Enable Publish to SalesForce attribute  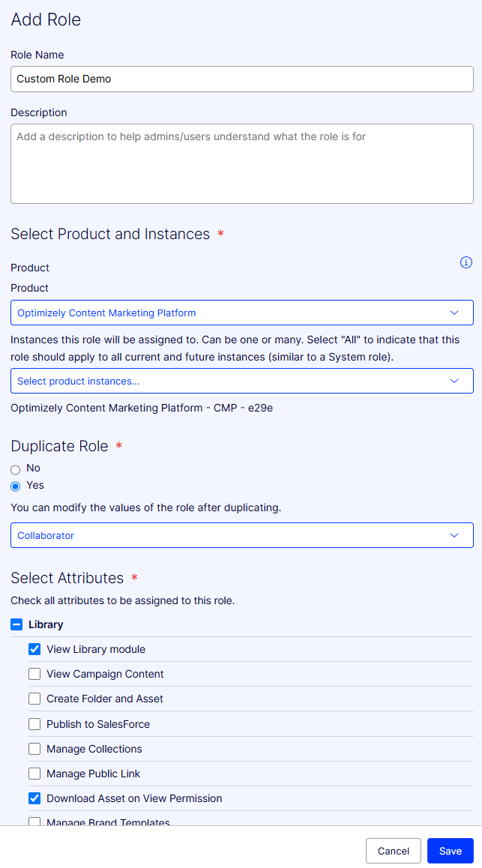pos(34,723)
